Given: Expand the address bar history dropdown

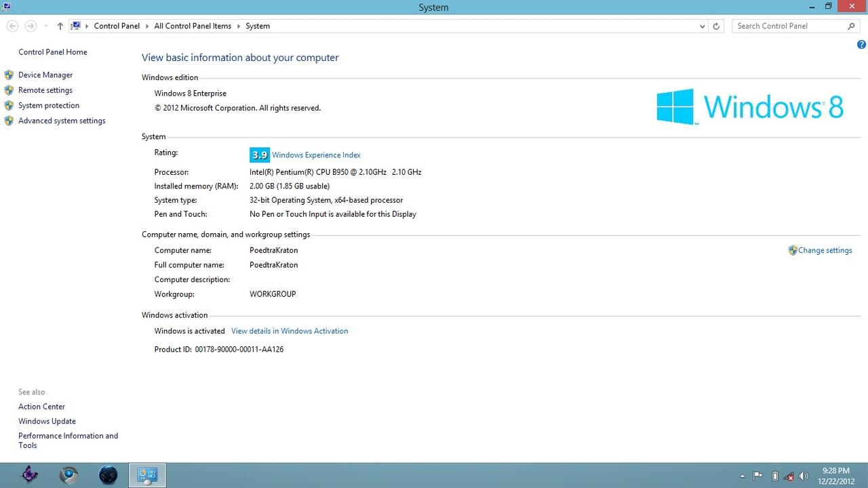Looking at the screenshot, I should click(x=702, y=26).
